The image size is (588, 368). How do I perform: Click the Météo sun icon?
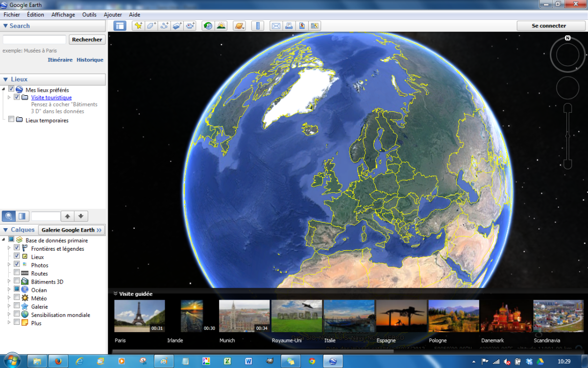pyautogui.click(x=24, y=298)
